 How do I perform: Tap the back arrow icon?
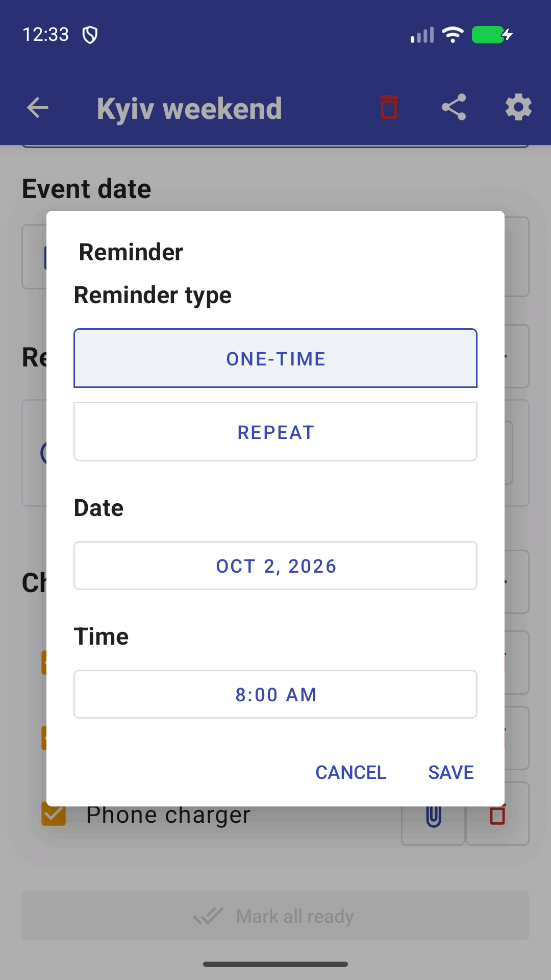pos(37,108)
